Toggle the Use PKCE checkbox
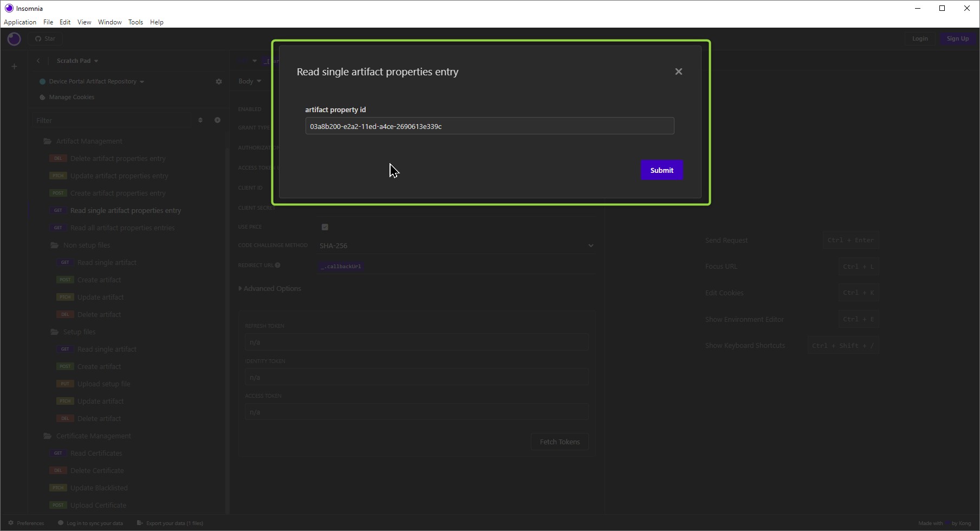Viewport: 980px width, 531px height. click(325, 227)
